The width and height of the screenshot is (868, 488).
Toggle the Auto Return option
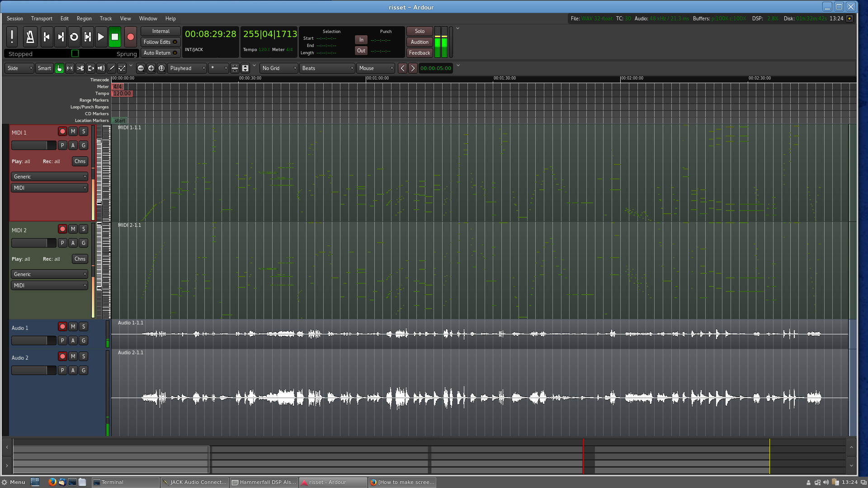160,53
